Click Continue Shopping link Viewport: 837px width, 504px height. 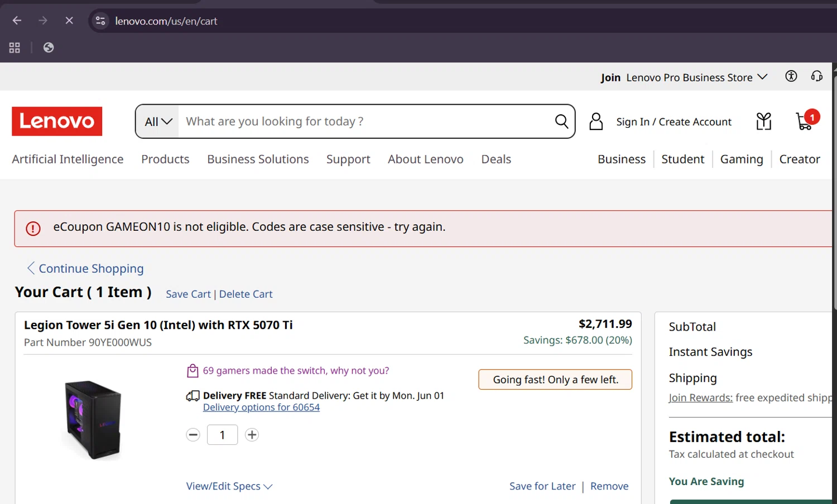(x=85, y=269)
